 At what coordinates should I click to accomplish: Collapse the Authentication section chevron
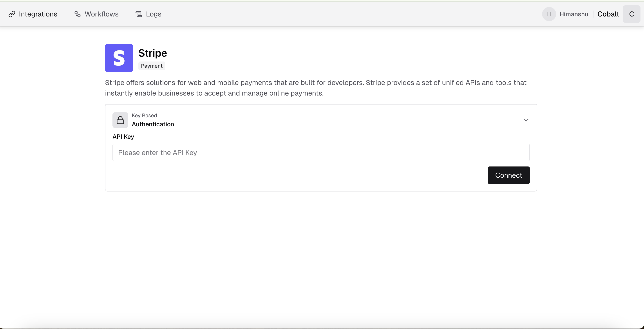526,120
